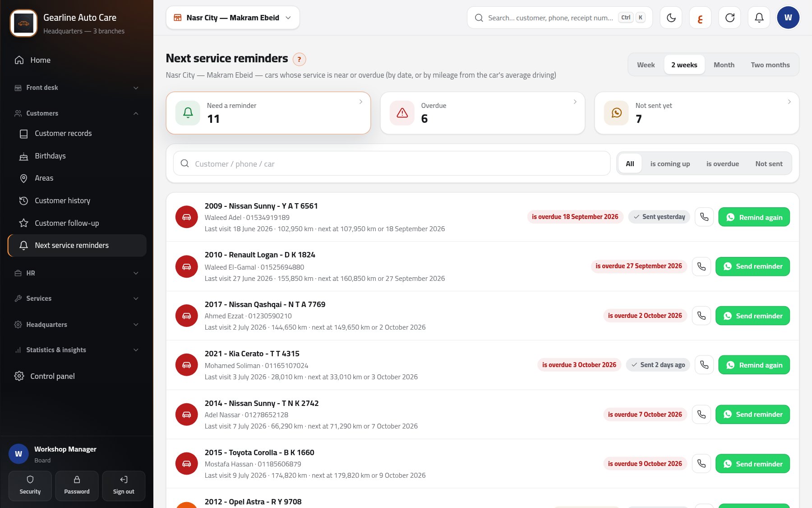Sign out from the sidebar footer

124,486
